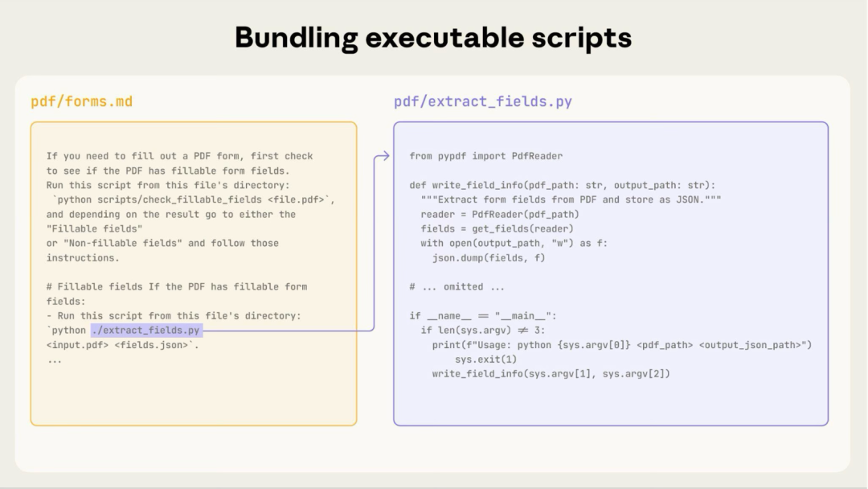Click the pdf/extract_fields.py file label
This screenshot has width=868, height=489.
pos(482,102)
